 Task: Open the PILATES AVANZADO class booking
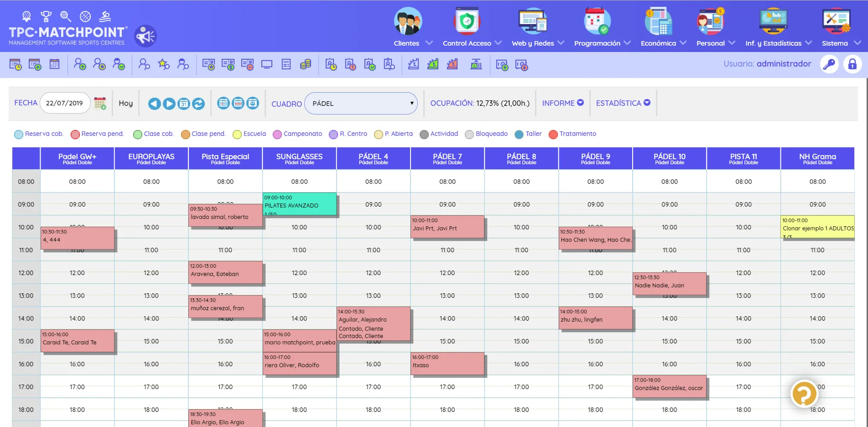[300, 204]
